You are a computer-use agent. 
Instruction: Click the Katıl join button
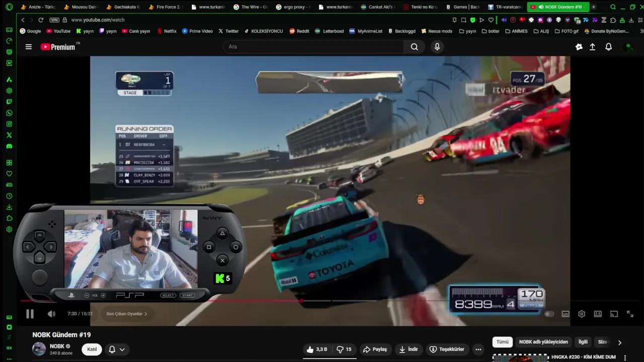coord(92,349)
